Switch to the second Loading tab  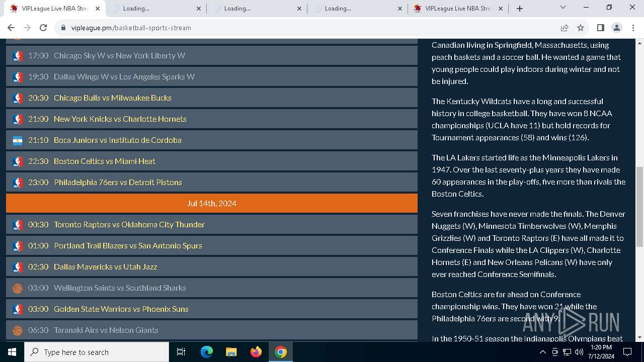click(156, 9)
